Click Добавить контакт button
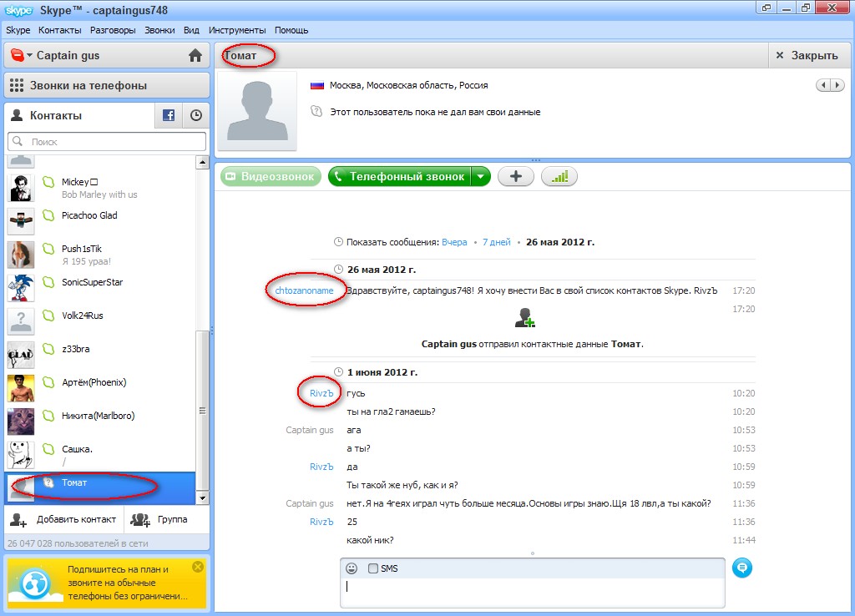The height and width of the screenshot is (616, 855). (63, 519)
